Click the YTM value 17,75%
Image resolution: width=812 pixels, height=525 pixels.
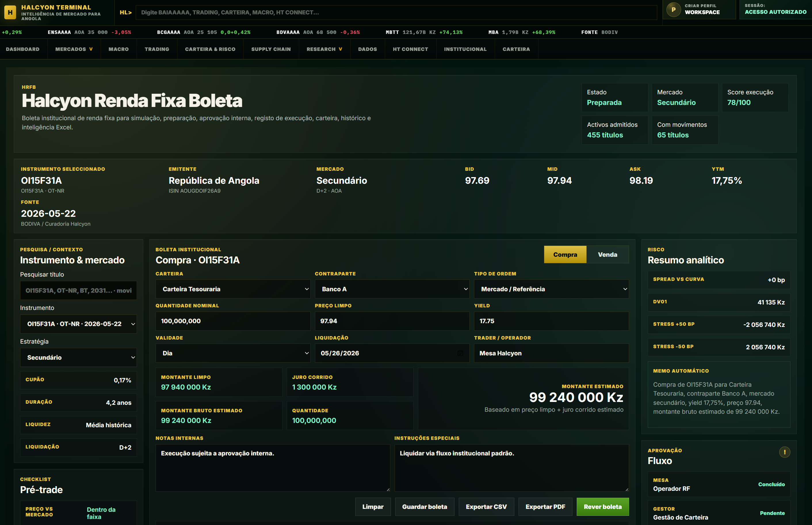point(727,180)
